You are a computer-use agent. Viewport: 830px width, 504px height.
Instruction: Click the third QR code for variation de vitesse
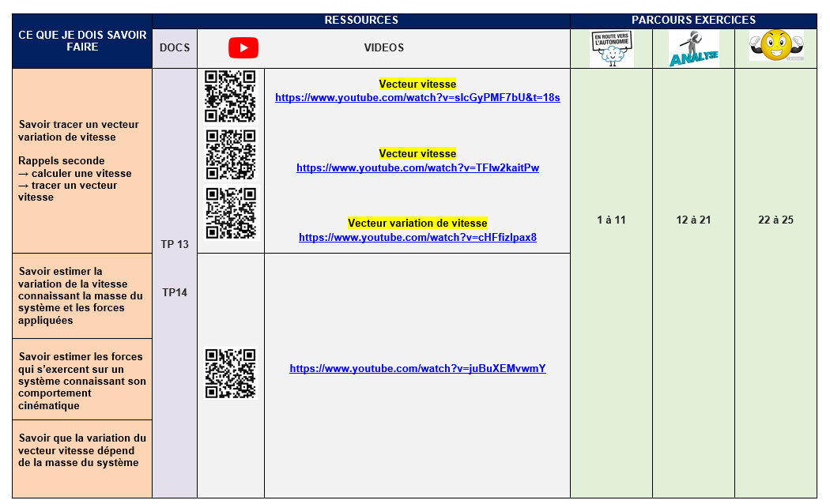coord(230,213)
